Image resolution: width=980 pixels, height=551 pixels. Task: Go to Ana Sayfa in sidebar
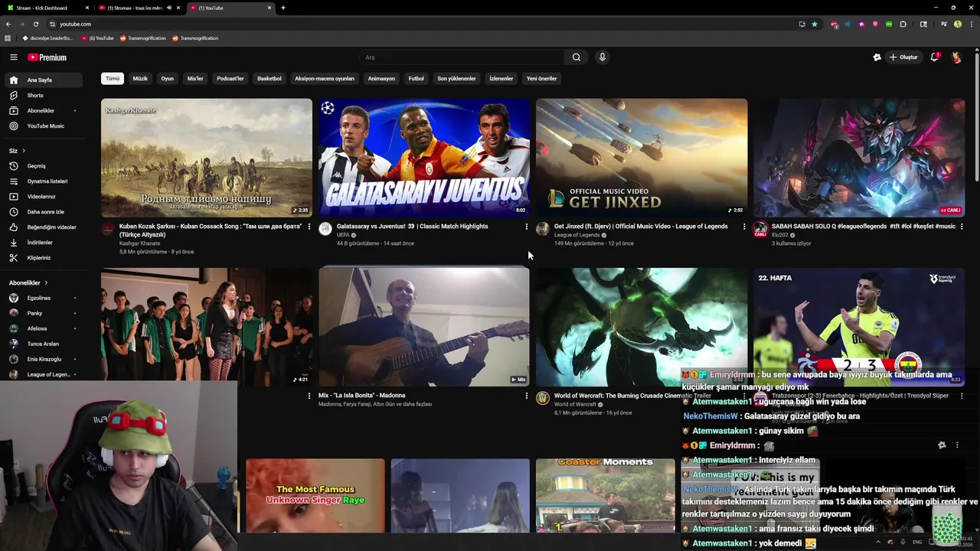(x=44, y=80)
